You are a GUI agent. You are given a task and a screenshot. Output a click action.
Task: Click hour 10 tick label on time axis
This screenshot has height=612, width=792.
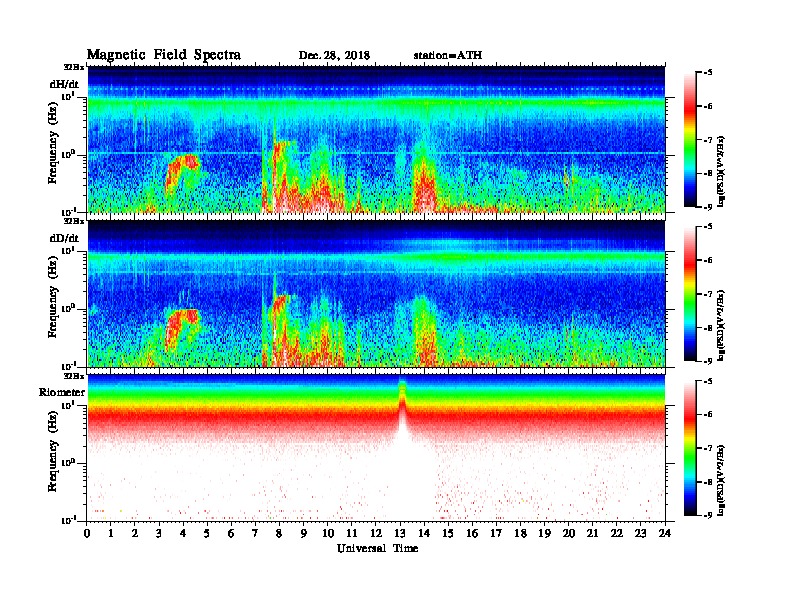click(328, 534)
